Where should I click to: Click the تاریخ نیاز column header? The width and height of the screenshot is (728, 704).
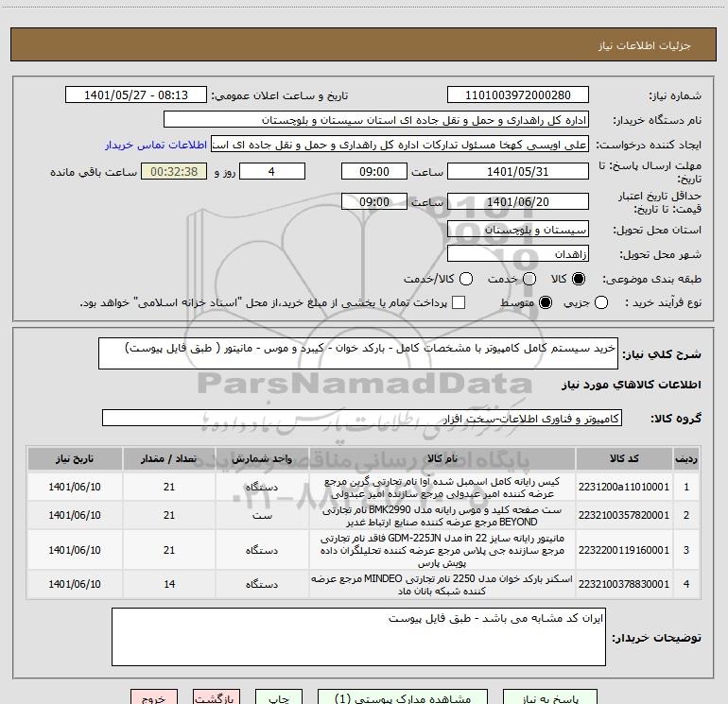point(75,458)
